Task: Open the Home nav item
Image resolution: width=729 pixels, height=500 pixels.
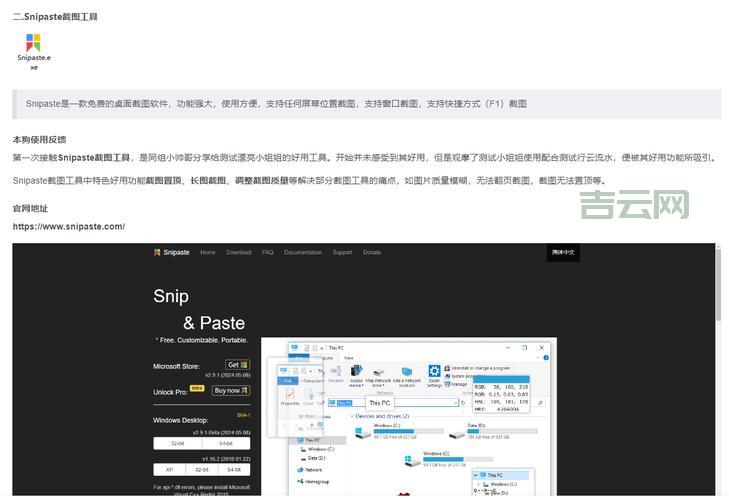Action: click(x=208, y=253)
